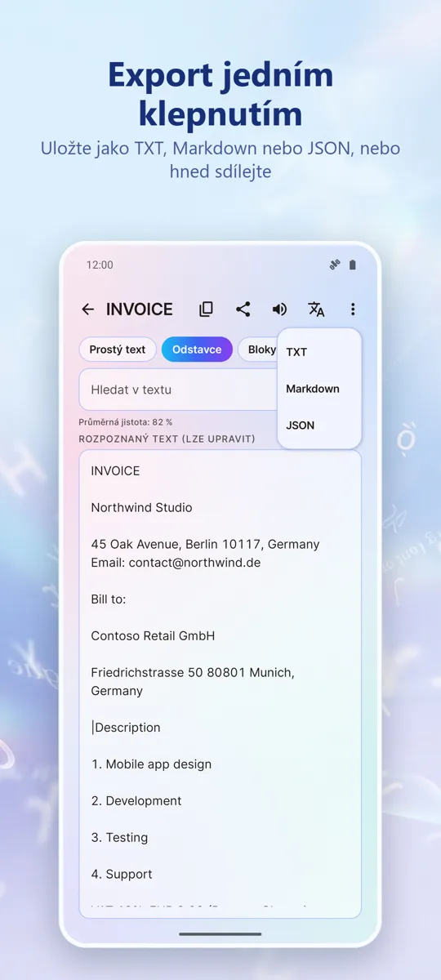Select the Prostý text chip
Image resolution: width=441 pixels, height=980 pixels.
(x=118, y=350)
